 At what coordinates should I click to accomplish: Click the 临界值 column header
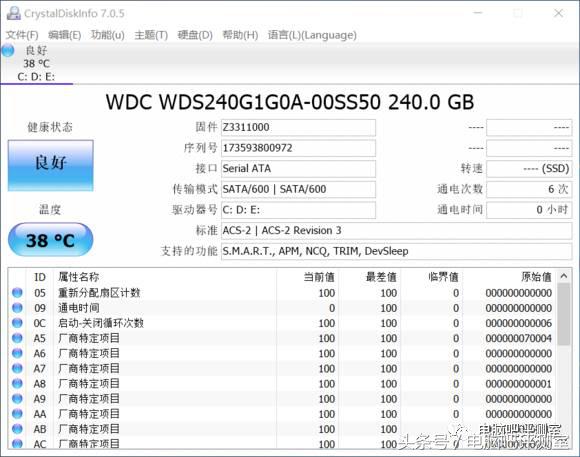click(431, 277)
